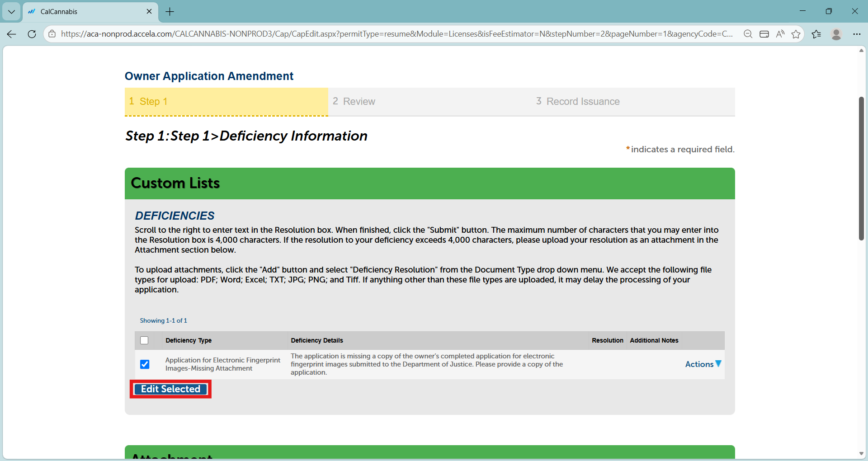Open the browser profile avatar

836,34
